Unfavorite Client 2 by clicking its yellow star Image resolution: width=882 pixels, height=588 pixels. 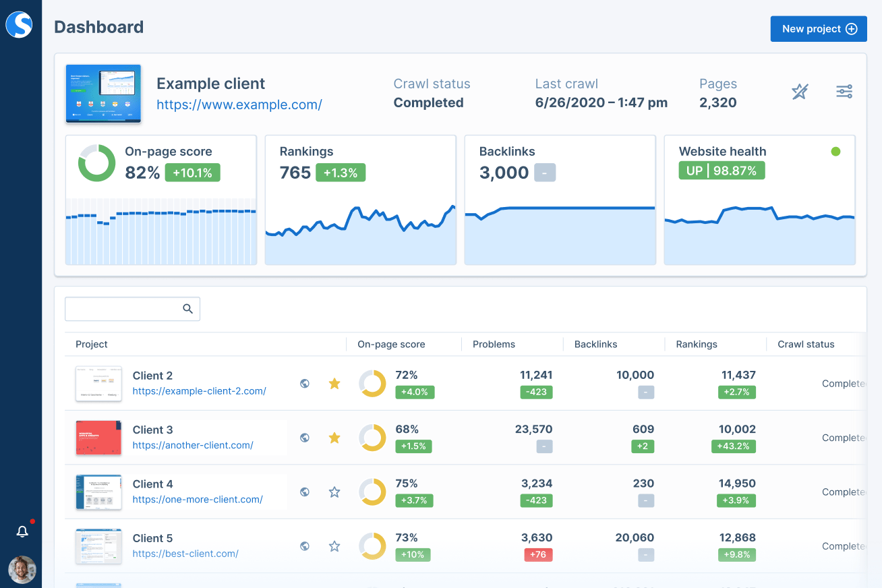tap(334, 383)
